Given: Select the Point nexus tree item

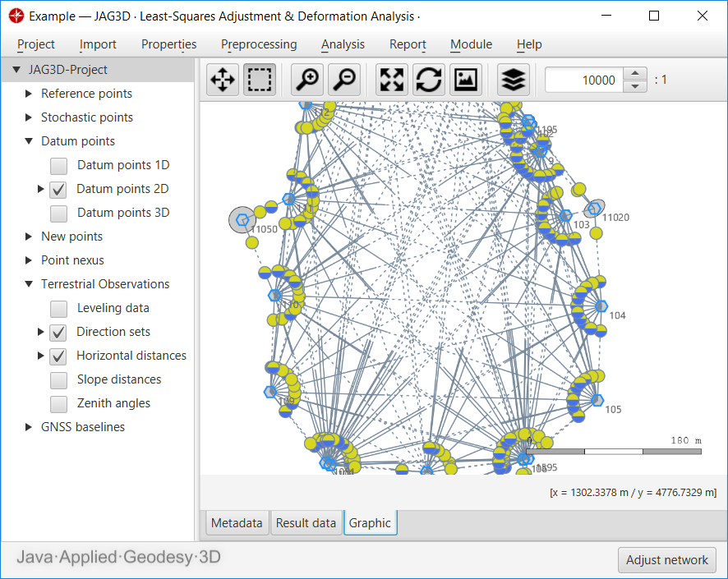Looking at the screenshot, I should (72, 260).
